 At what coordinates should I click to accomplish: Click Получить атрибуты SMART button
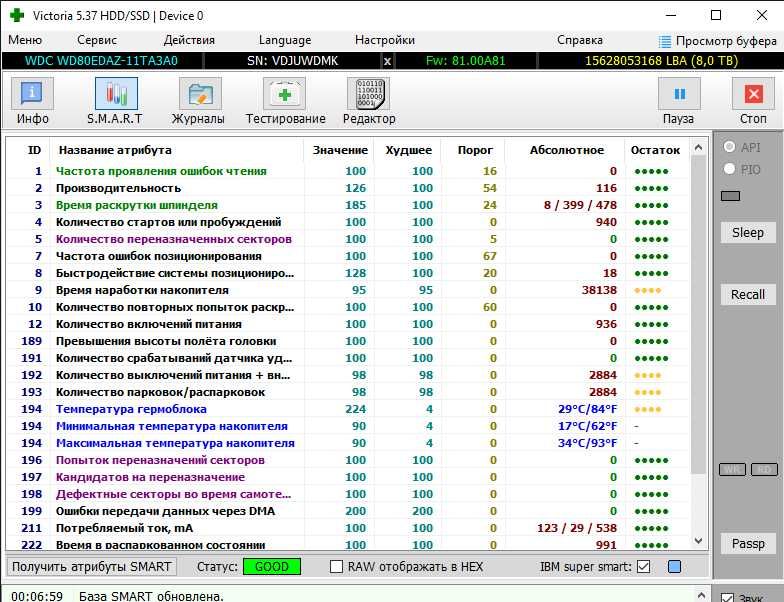(x=92, y=566)
